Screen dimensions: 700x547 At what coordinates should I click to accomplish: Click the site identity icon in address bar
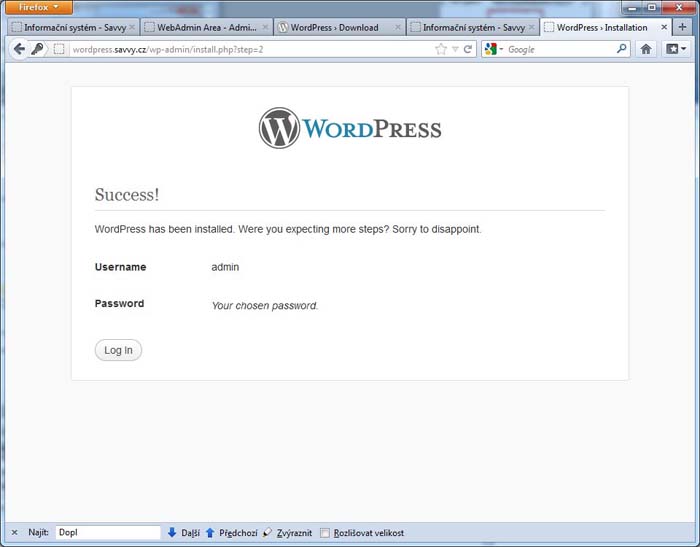click(x=59, y=49)
